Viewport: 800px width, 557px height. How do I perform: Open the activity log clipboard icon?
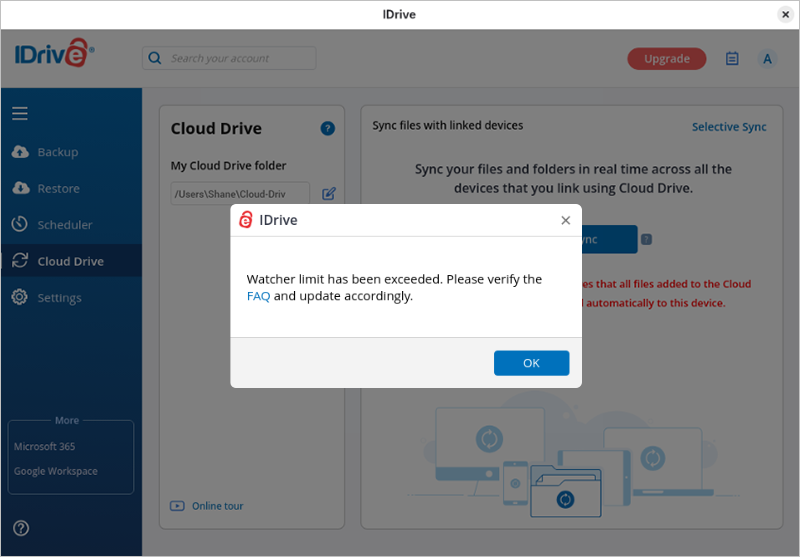(732, 59)
